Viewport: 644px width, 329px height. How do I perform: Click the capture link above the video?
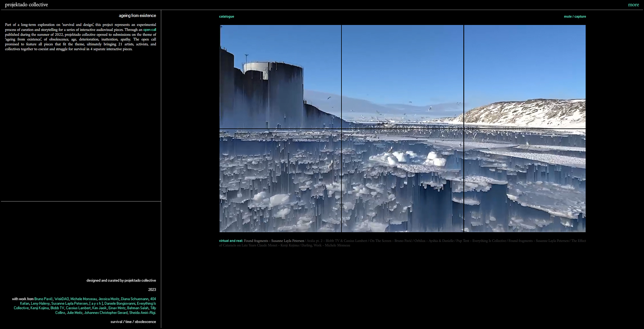[x=580, y=16]
